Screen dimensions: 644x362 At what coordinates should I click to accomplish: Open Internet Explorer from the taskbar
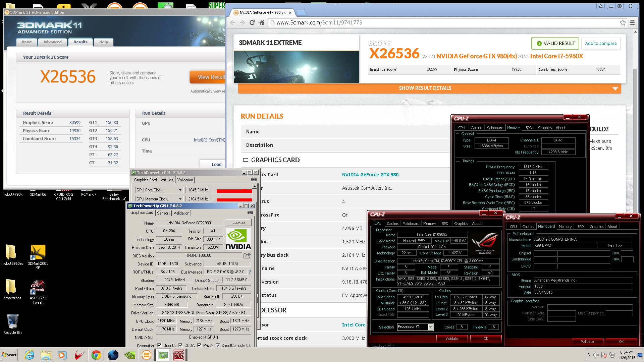click(x=30, y=355)
